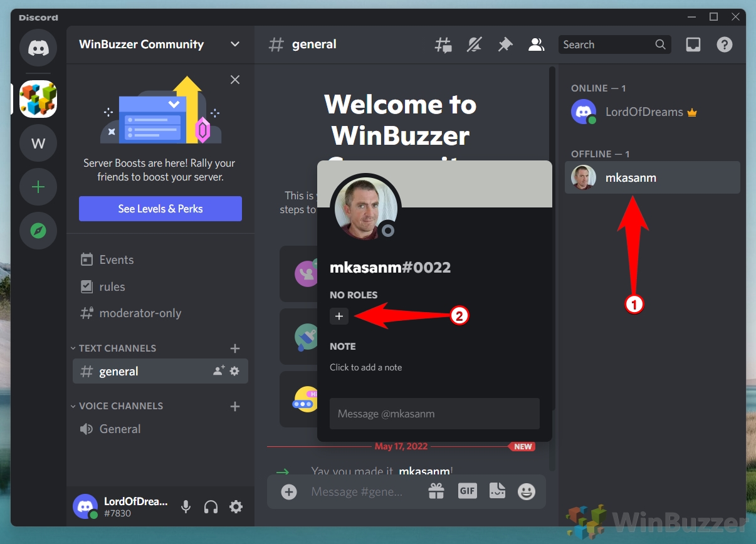Focus the Message @mkasanm field
Viewport: 756px width, 544px height.
tap(434, 414)
